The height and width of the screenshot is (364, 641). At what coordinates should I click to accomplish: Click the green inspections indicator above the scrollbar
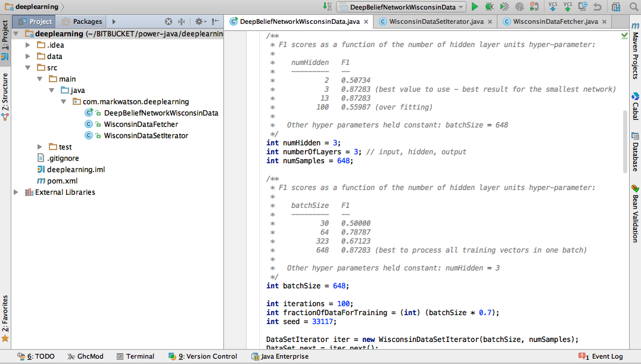624,36
